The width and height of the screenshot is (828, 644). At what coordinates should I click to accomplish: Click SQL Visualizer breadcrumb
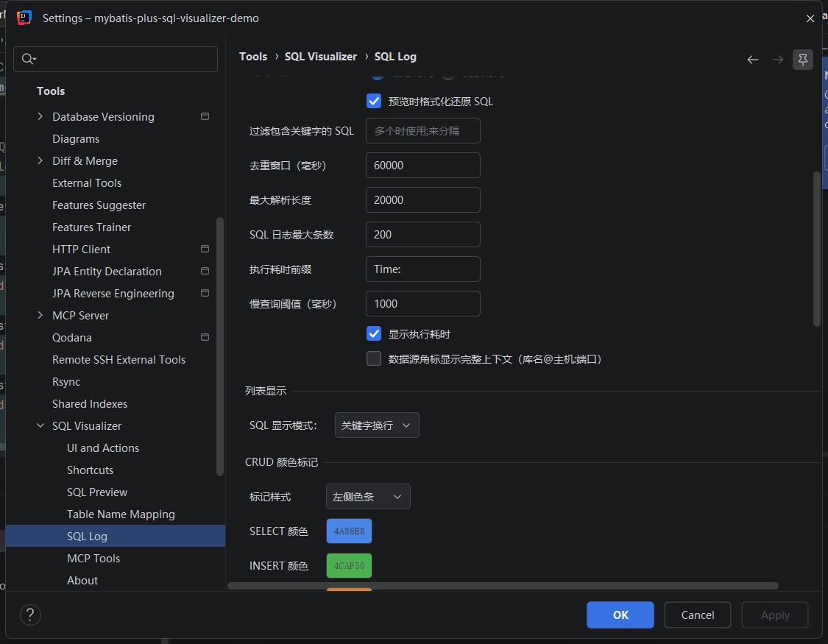tap(321, 57)
